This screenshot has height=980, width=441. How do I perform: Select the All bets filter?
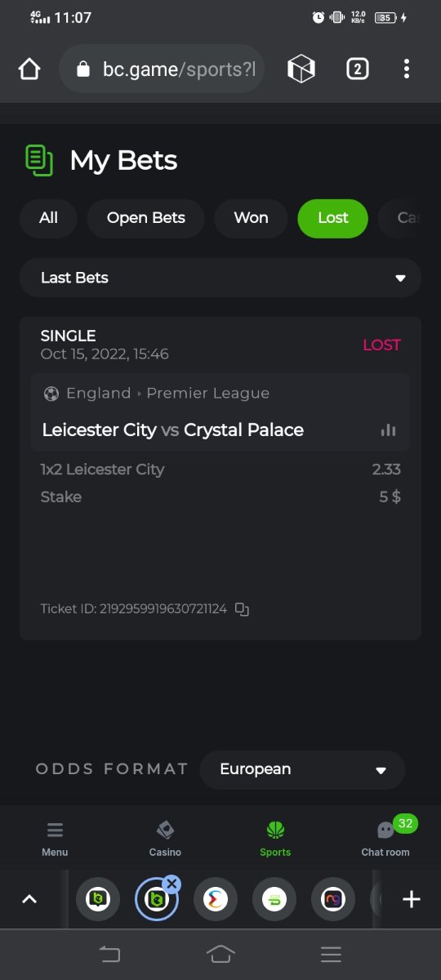coord(48,218)
